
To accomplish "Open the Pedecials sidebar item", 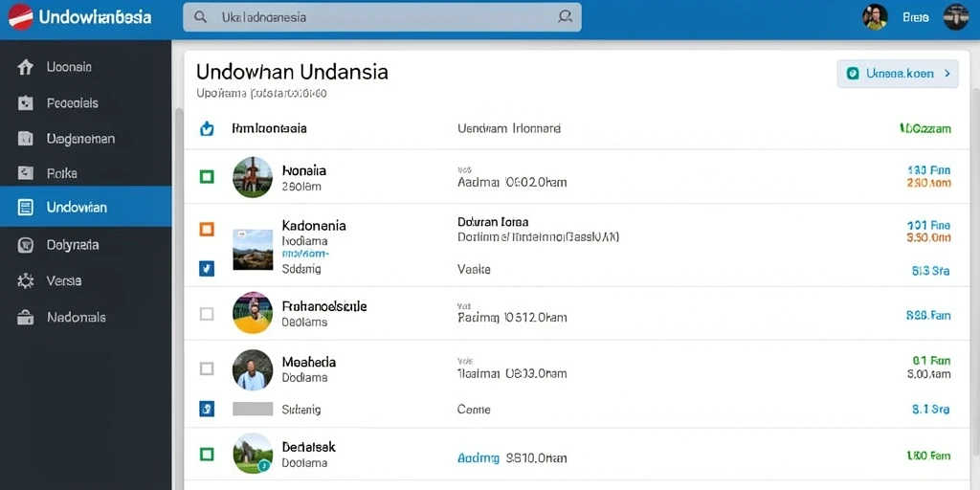I will coord(85,103).
